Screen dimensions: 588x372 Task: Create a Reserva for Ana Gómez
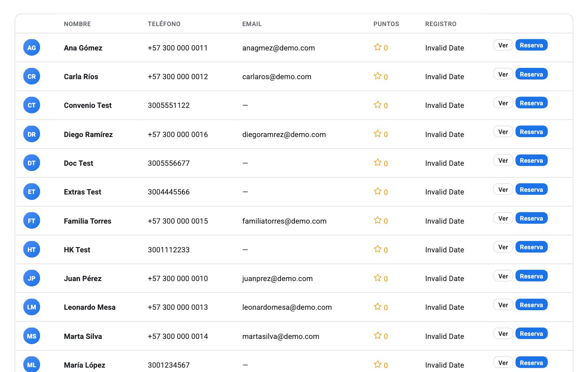coord(531,45)
